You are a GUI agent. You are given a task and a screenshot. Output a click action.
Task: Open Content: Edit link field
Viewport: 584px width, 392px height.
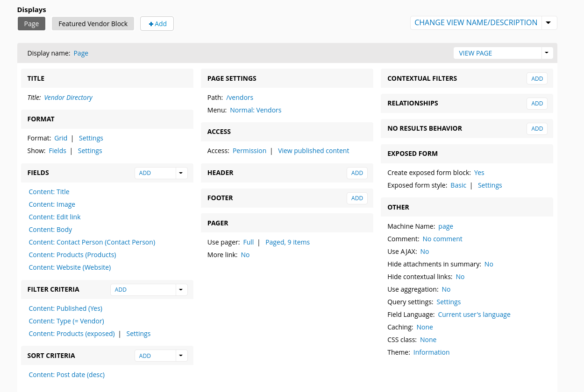point(55,217)
